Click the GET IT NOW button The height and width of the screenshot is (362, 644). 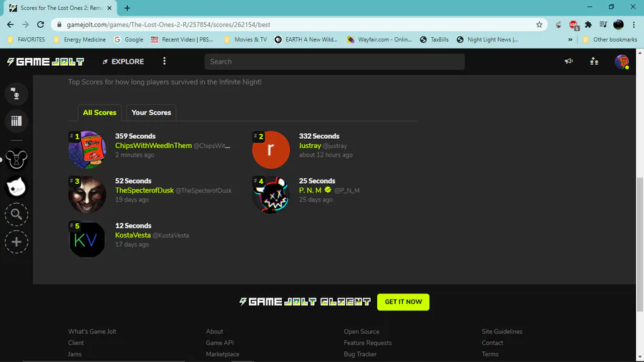[404, 302]
